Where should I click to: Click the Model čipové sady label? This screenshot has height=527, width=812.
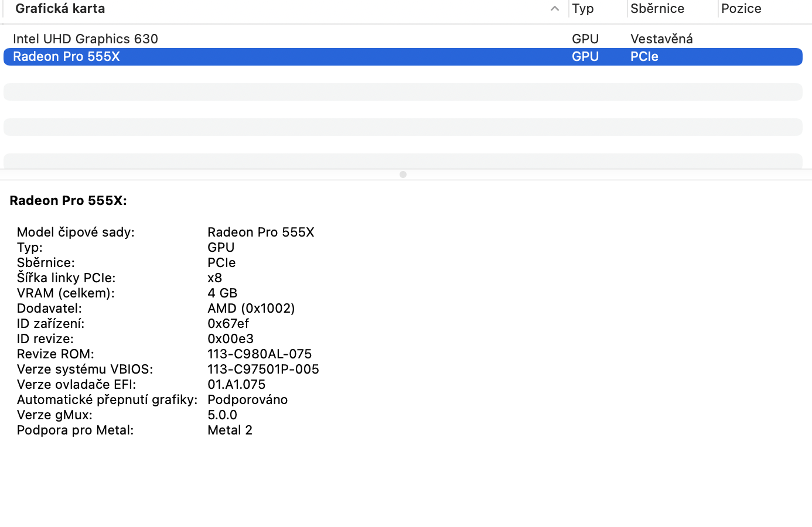coord(76,232)
